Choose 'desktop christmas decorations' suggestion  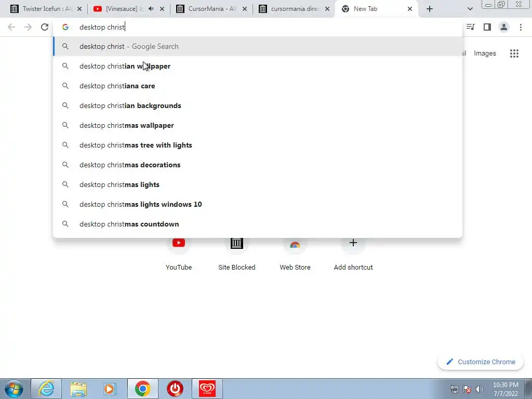(x=258, y=165)
